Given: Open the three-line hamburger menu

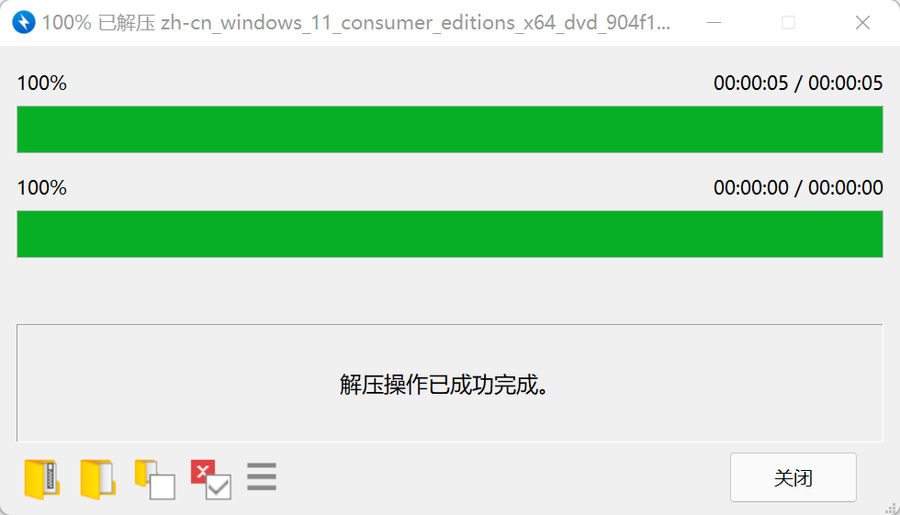Looking at the screenshot, I should 262,477.
